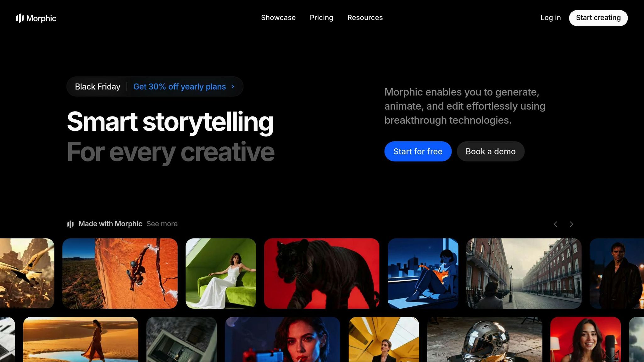Click the Morphic logo in header
Image resolution: width=644 pixels, height=362 pixels.
click(36, 18)
